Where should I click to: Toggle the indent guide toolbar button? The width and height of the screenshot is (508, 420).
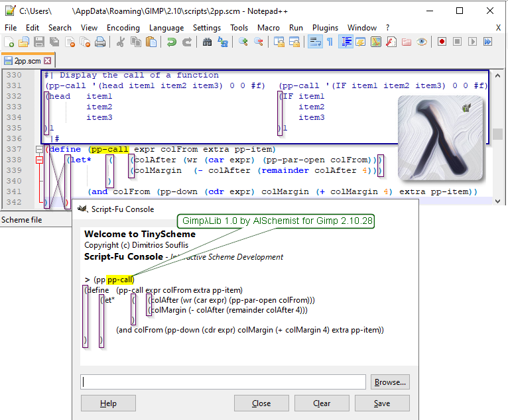(346, 42)
